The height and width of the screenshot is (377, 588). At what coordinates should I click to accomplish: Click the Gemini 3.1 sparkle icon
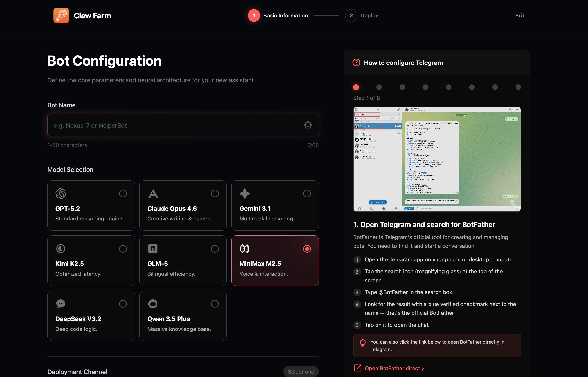(245, 194)
